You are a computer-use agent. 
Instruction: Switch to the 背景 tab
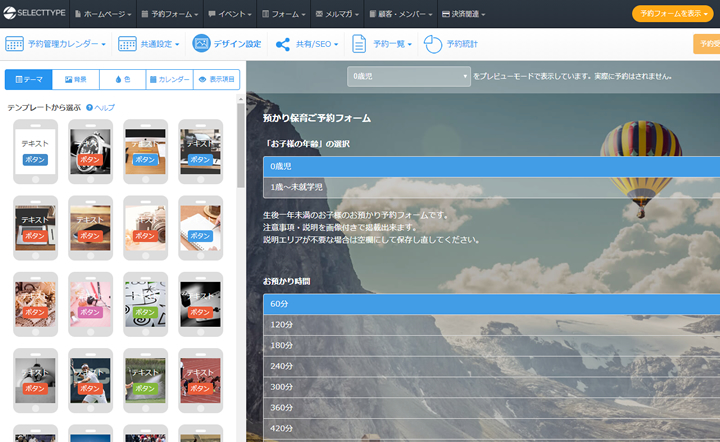click(x=75, y=80)
